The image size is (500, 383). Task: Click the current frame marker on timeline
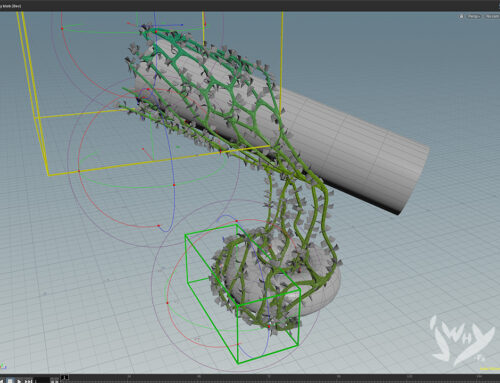65,377
